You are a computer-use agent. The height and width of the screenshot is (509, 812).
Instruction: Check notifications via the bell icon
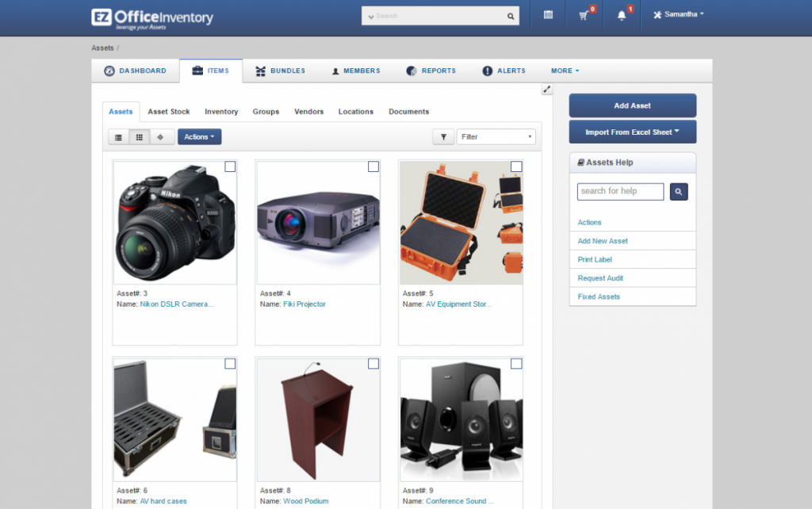pyautogui.click(x=622, y=15)
